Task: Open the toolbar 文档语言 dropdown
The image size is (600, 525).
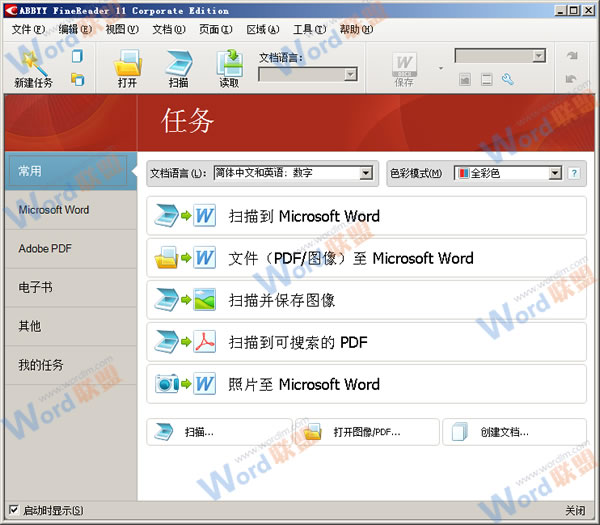Action: tap(350, 74)
